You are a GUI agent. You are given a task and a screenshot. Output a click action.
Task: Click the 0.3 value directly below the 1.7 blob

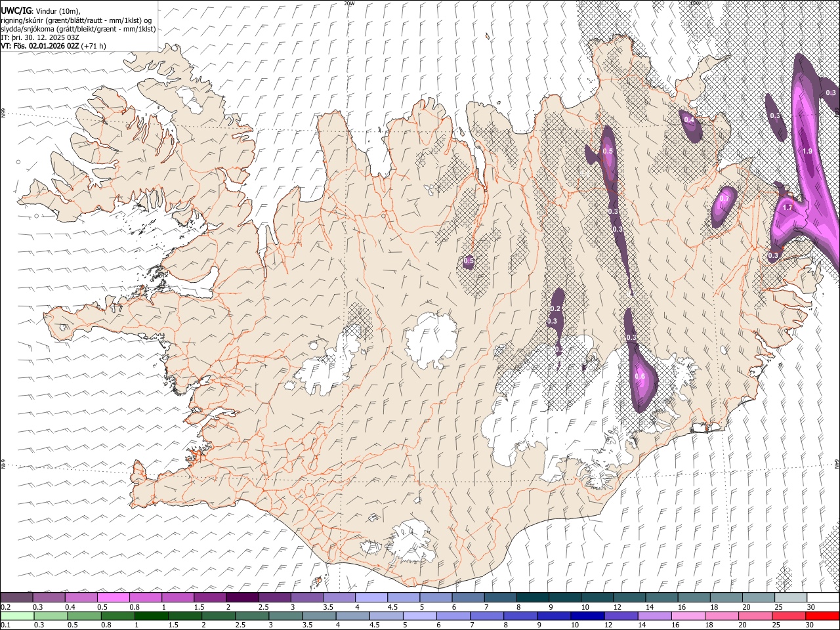[x=773, y=256]
